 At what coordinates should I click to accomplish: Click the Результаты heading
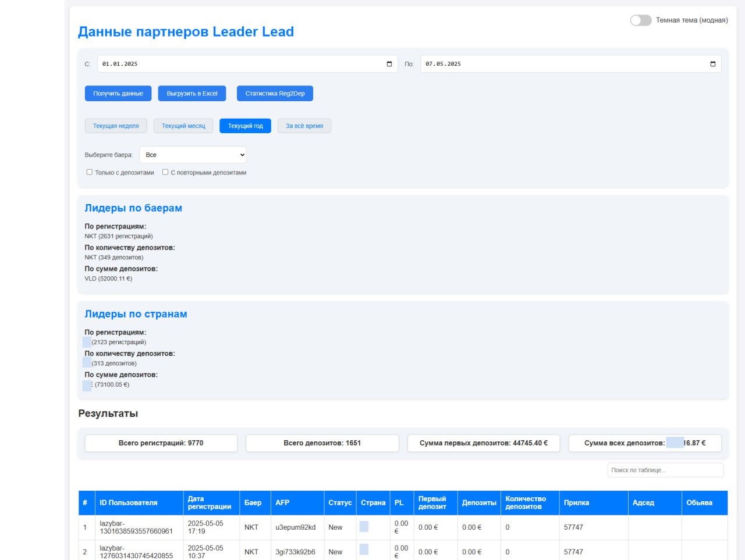(x=108, y=414)
